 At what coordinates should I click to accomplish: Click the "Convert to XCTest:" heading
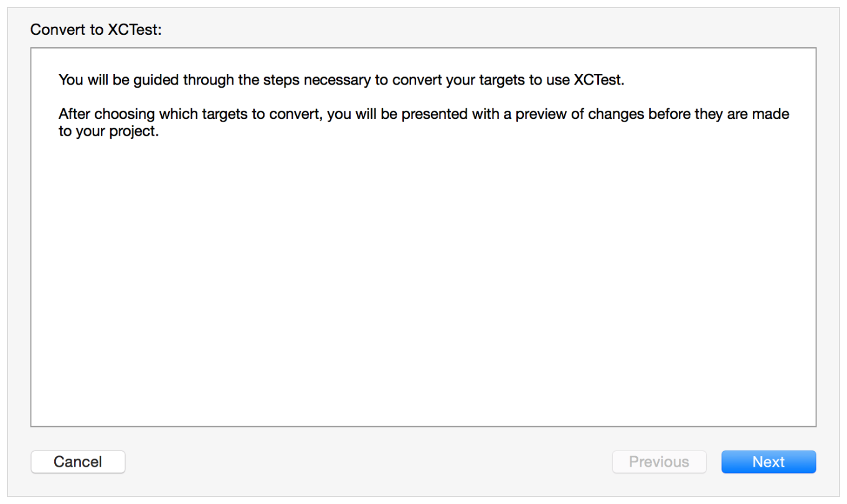pyautogui.click(x=96, y=30)
